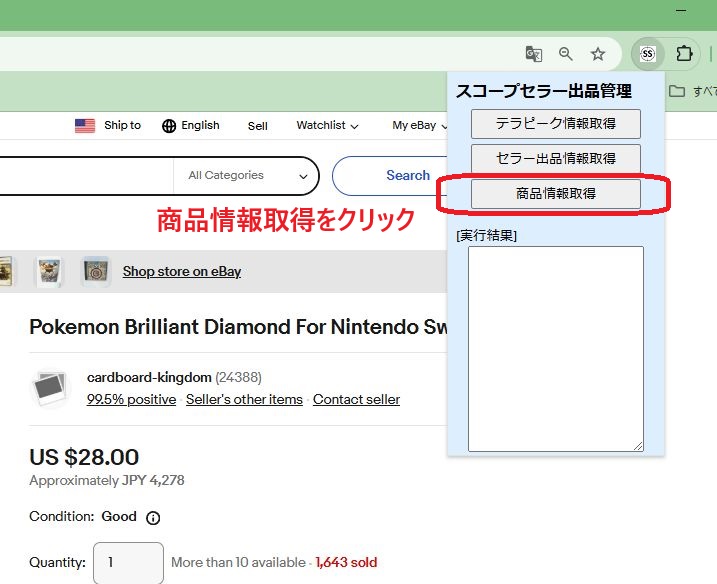Open Seller's other items link

244,399
